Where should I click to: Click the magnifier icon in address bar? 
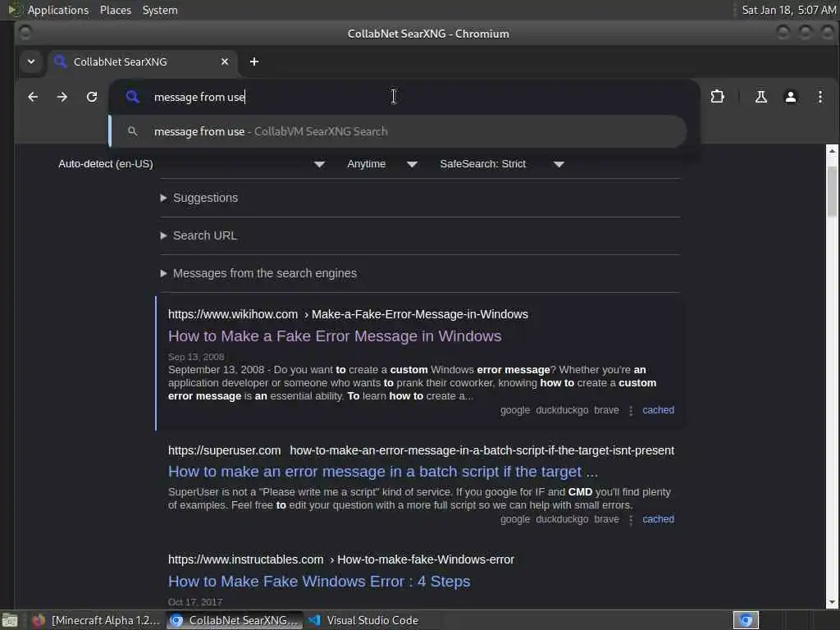tap(132, 97)
